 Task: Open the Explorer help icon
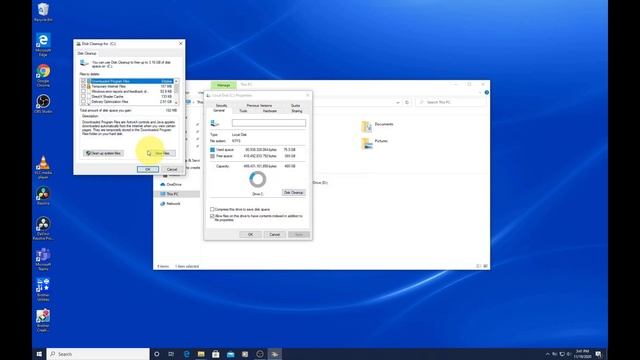[487, 93]
